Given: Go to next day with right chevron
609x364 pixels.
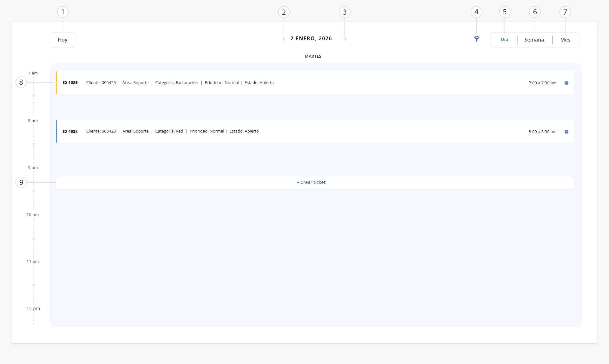Looking at the screenshot, I should tap(345, 39).
